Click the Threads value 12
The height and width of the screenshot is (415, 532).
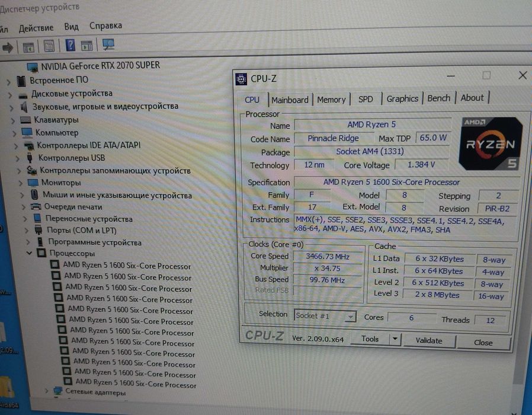[x=490, y=321]
